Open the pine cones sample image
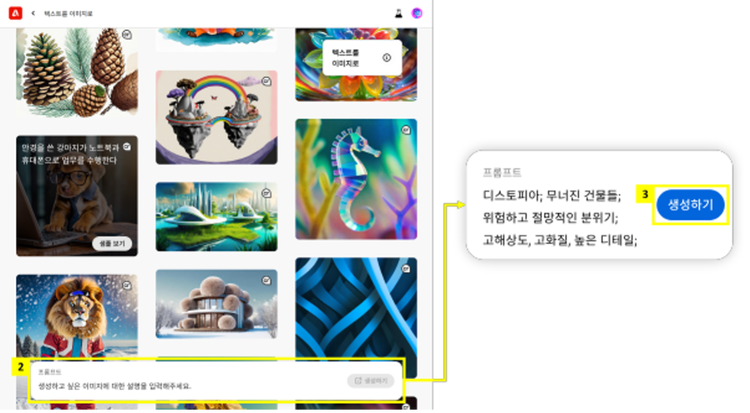The image size is (750, 413). coord(77,72)
